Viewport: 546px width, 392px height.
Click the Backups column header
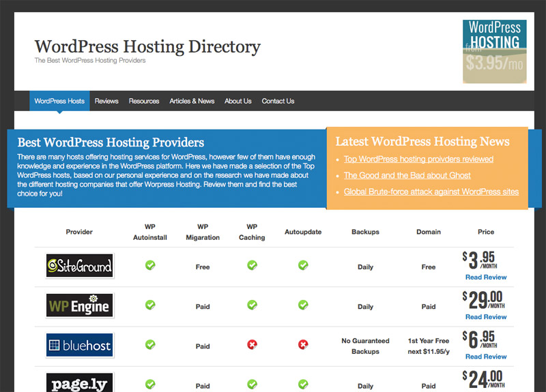coord(365,232)
